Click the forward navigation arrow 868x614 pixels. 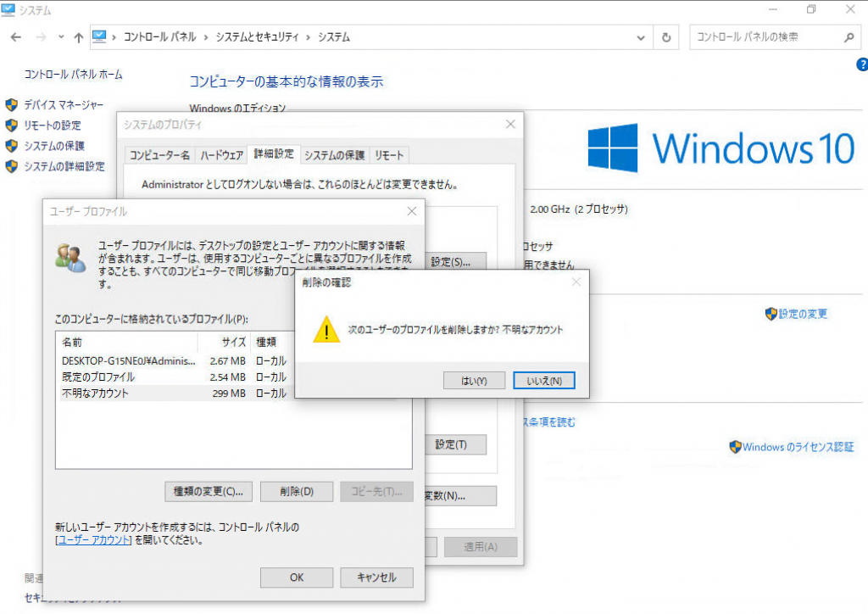pos(41,37)
